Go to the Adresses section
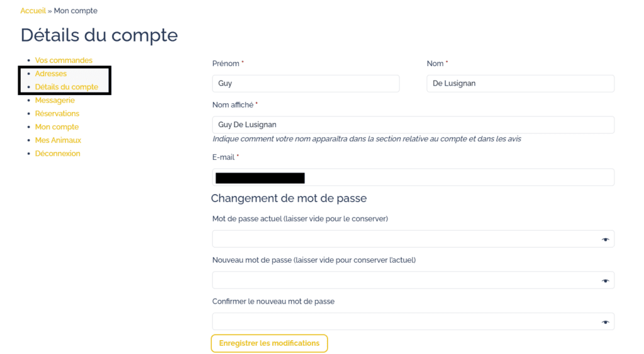Image resolution: width=644 pixels, height=354 pixels. tap(51, 74)
